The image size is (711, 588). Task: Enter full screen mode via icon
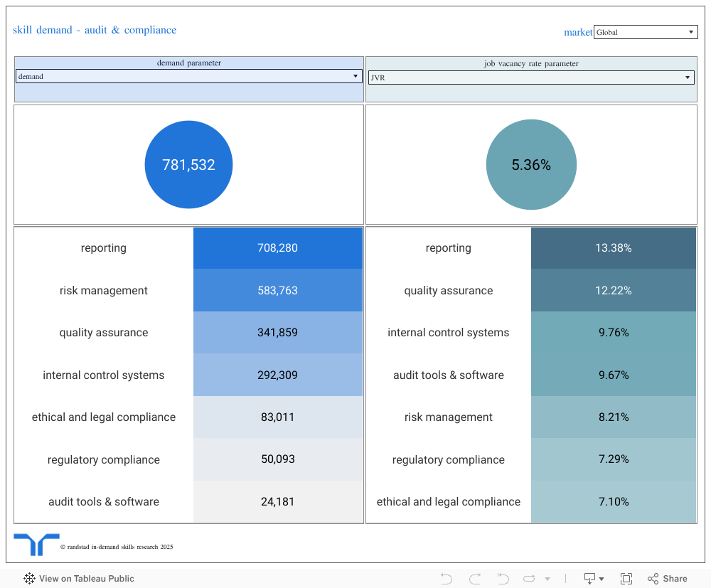click(x=626, y=579)
